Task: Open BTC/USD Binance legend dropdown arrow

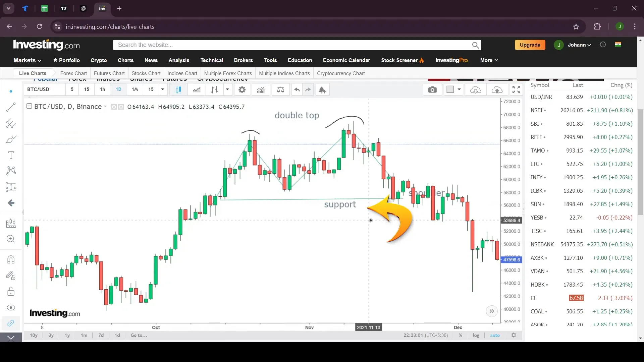Action: point(105,107)
